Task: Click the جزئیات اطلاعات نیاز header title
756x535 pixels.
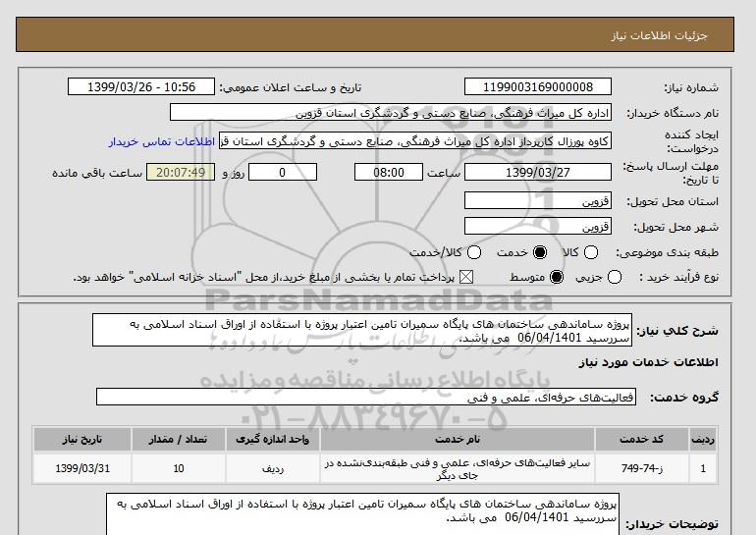Action: (x=660, y=35)
